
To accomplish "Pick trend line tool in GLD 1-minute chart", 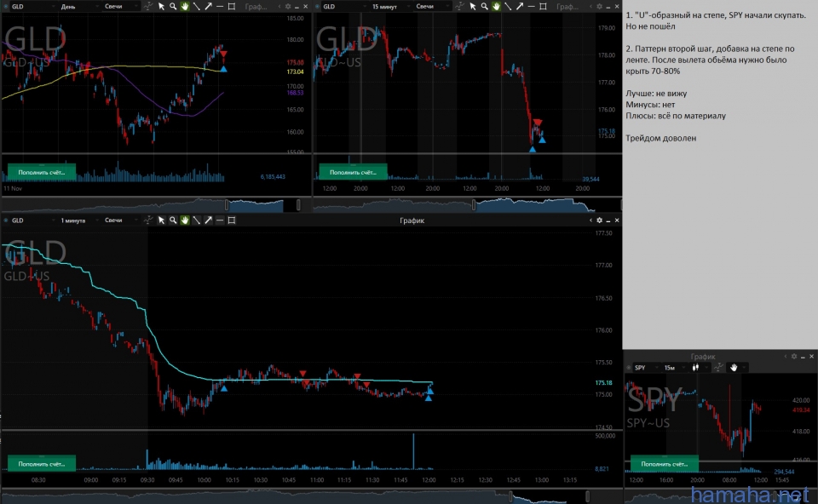I will tap(196, 220).
